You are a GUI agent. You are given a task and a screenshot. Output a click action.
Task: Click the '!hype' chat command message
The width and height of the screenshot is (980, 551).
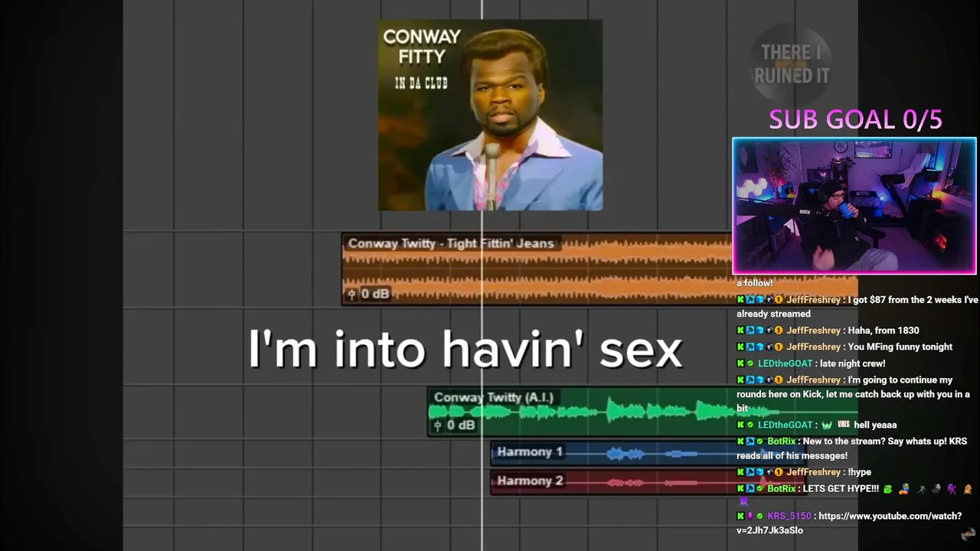(860, 472)
